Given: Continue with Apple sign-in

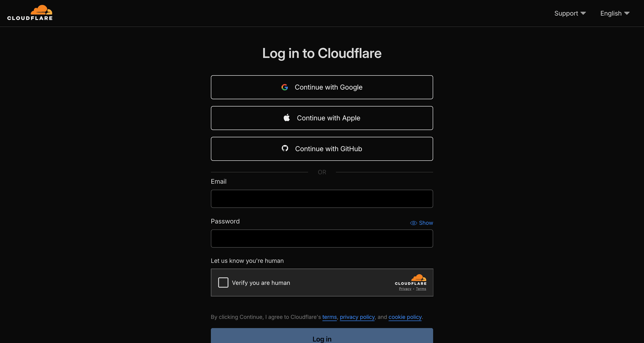Looking at the screenshot, I should (x=322, y=118).
